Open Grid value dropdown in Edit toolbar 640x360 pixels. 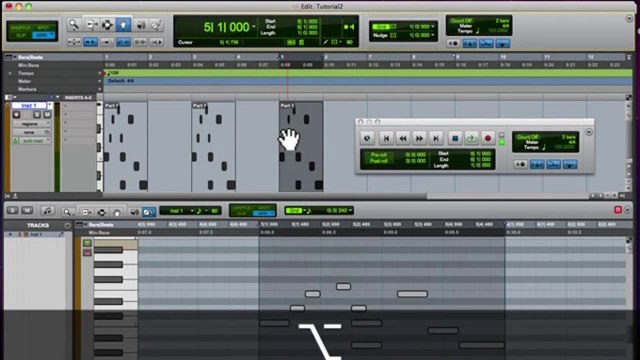tap(433, 27)
